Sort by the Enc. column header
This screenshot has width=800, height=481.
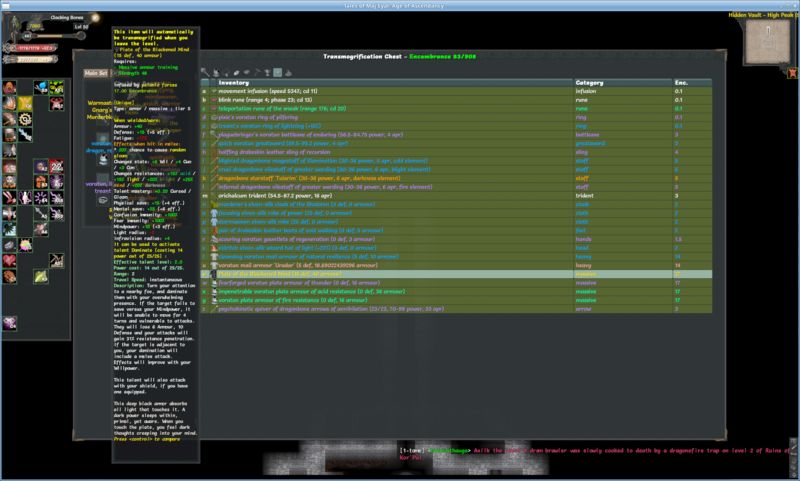(692, 83)
